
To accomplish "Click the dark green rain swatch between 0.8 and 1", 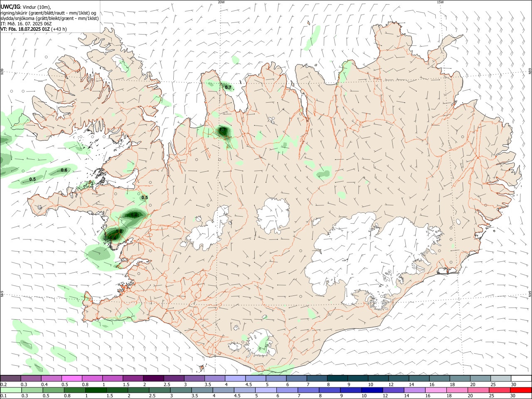I will tap(75, 390).
